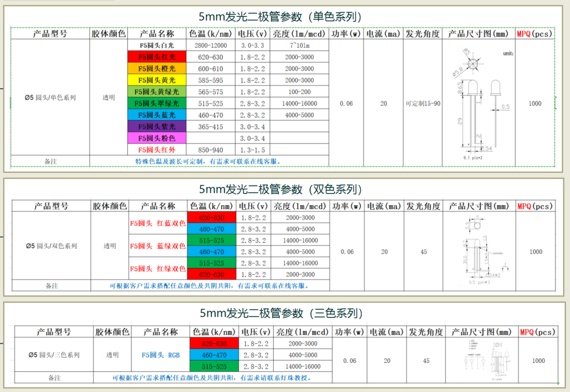Click the light green F5圆头黄绿光 cell

(x=157, y=91)
